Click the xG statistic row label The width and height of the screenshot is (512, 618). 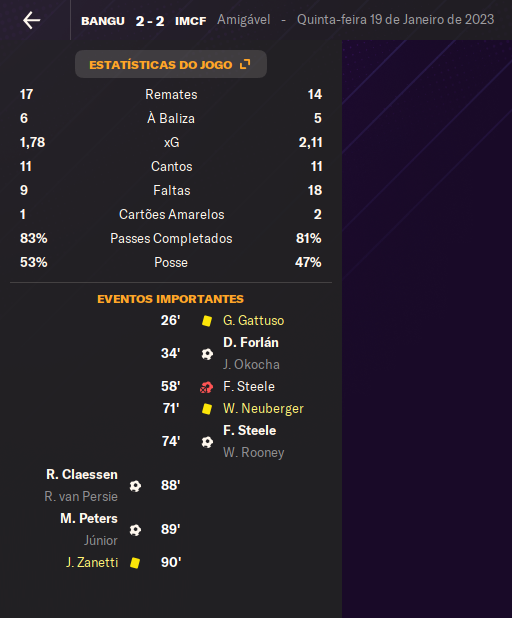click(171, 142)
